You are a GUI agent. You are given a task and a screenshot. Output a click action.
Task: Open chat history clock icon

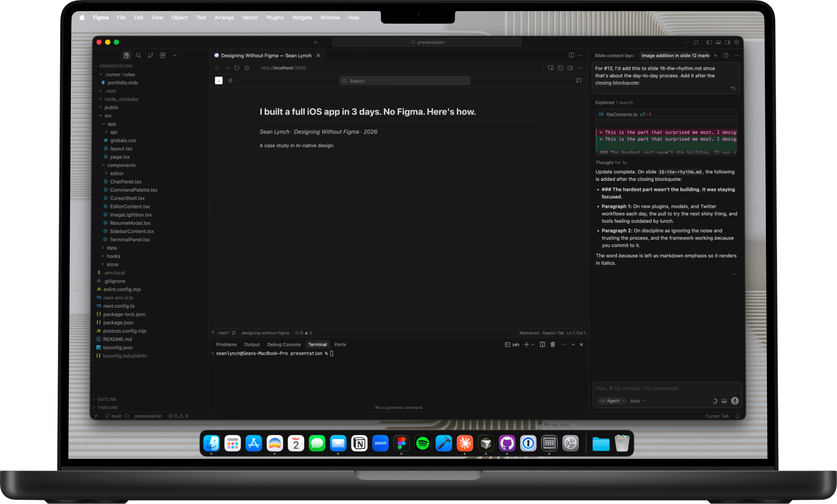[x=726, y=55]
